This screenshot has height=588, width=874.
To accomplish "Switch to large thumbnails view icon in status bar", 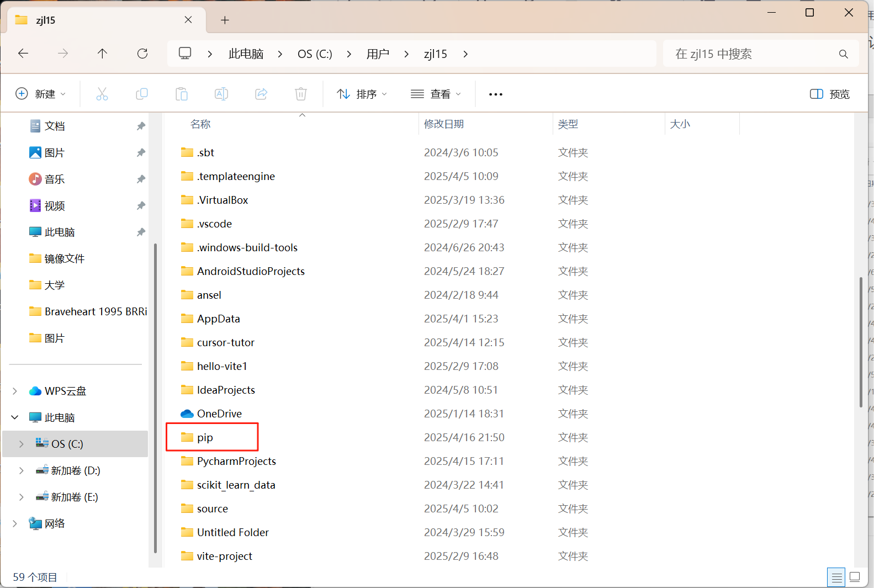I will 855,578.
